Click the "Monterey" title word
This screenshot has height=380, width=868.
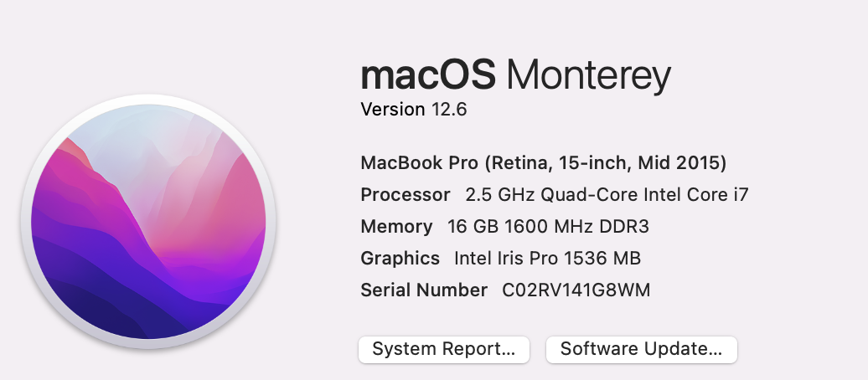point(589,77)
